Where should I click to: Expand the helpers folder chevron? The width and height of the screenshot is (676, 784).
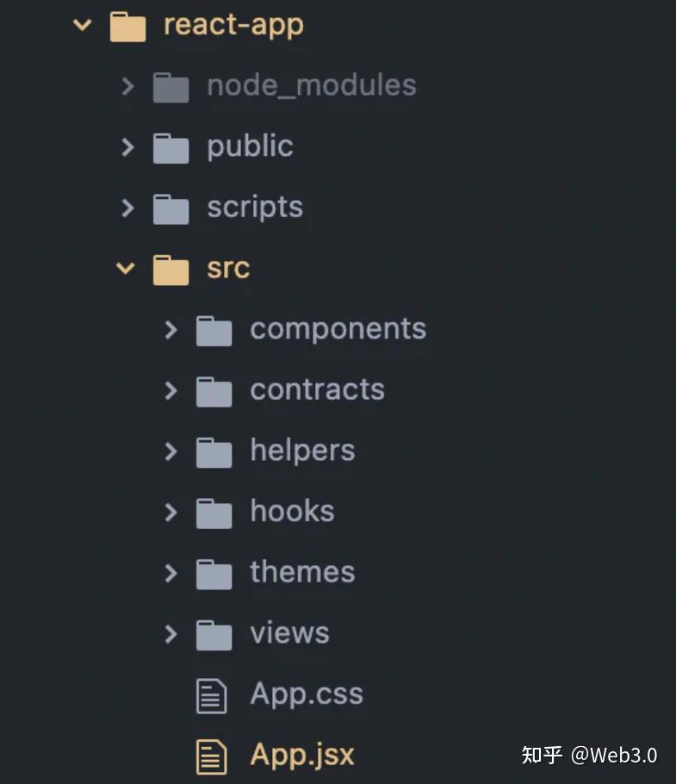pos(171,451)
